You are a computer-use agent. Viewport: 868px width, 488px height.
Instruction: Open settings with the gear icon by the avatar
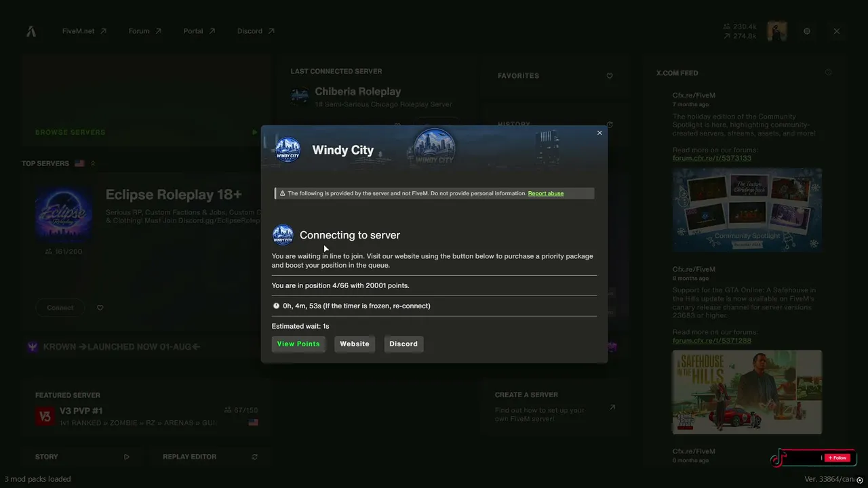pos(807,31)
